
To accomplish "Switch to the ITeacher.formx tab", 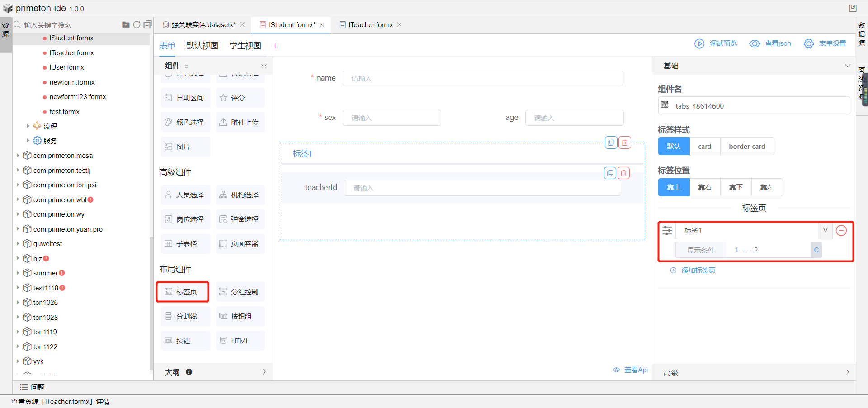I will pos(370,25).
